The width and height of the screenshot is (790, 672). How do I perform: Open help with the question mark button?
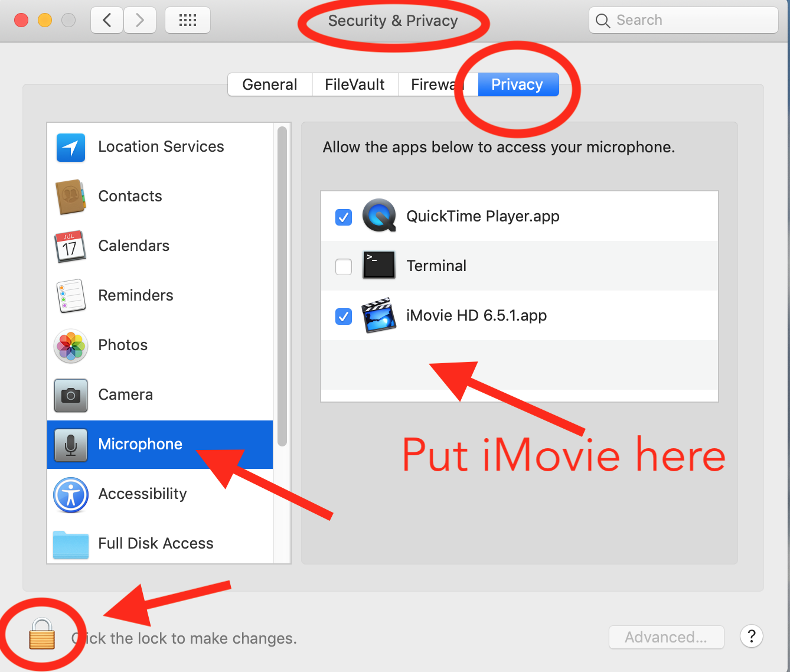click(752, 637)
